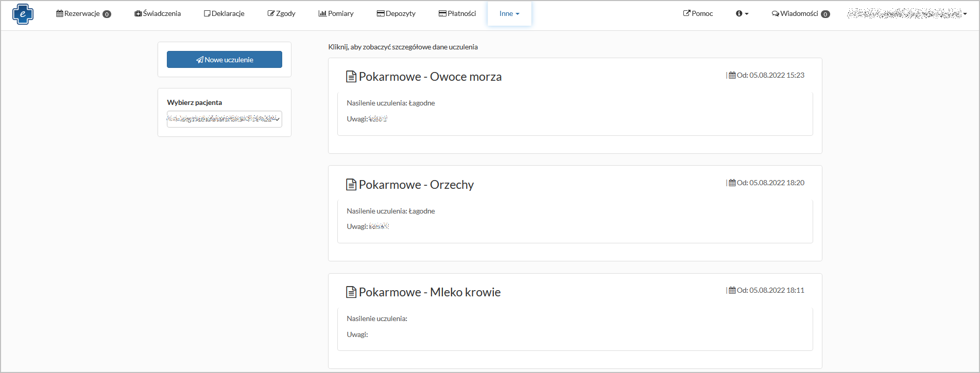The width and height of the screenshot is (980, 373).
Task: Open Wiadomości messages inbox
Action: click(800, 14)
